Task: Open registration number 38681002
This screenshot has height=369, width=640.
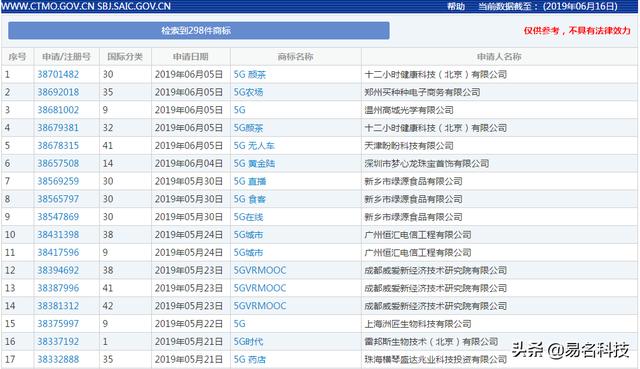Action: pyautogui.click(x=58, y=110)
